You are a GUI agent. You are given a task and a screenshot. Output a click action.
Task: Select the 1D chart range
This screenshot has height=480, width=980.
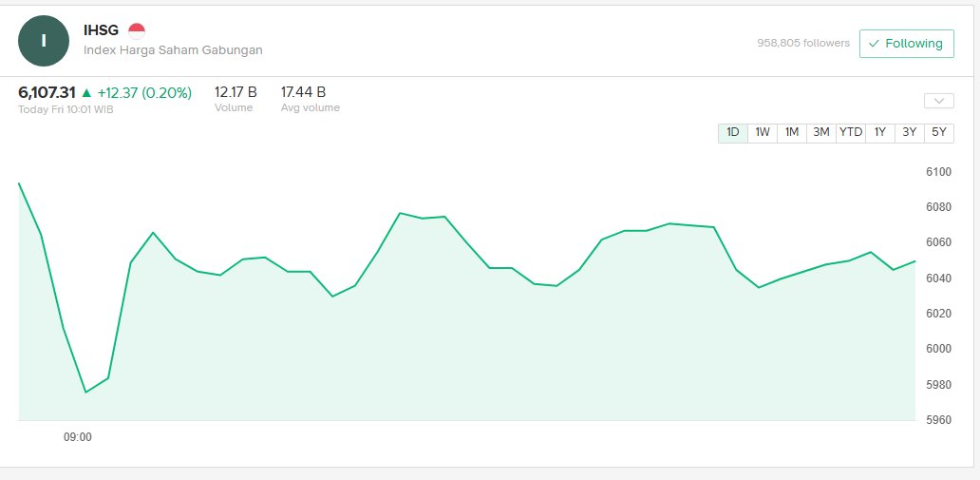(732, 133)
